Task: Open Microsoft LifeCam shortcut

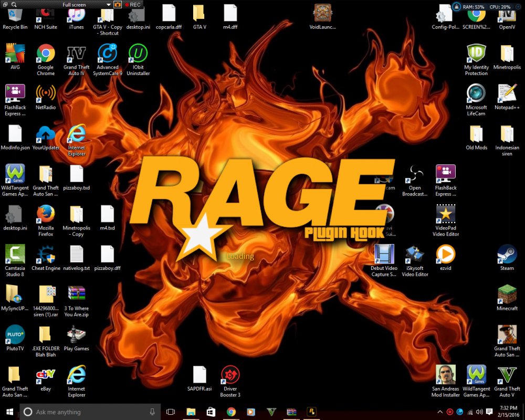Action: [476, 100]
